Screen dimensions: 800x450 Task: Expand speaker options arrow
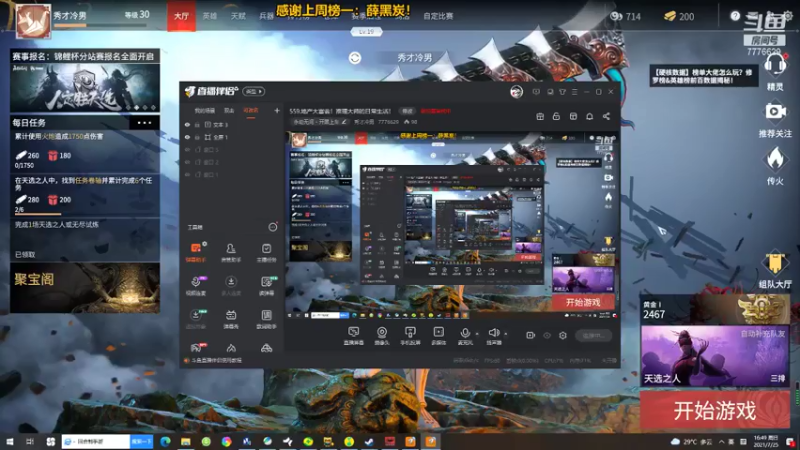pyautogui.click(x=506, y=334)
